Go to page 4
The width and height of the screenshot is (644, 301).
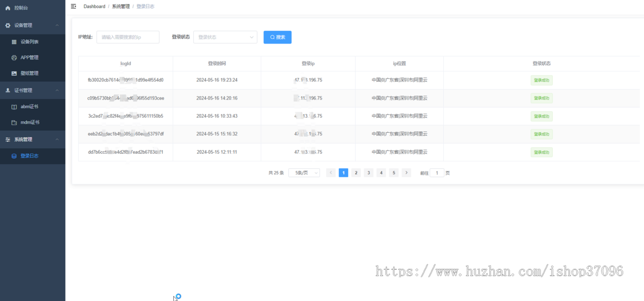click(381, 173)
